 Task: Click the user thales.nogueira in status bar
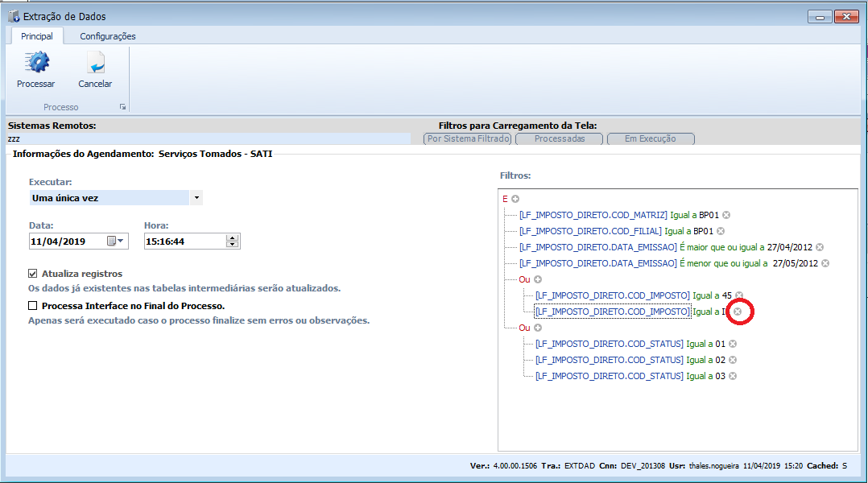[x=713, y=466]
